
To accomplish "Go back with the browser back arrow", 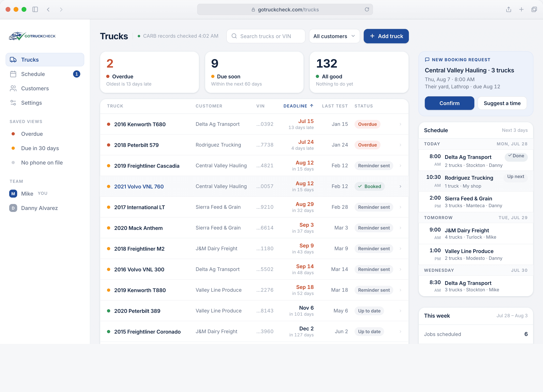I will tap(48, 10).
